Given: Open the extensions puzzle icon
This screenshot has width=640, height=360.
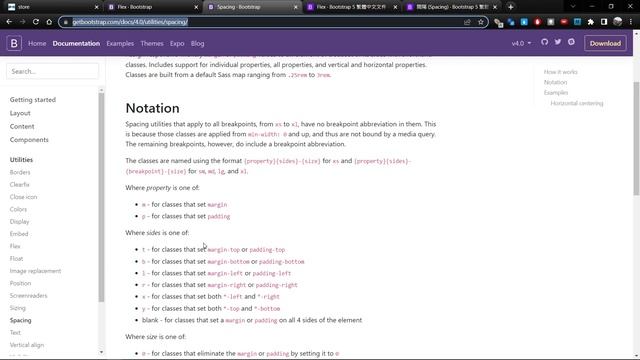Looking at the screenshot, I should (x=591, y=22).
